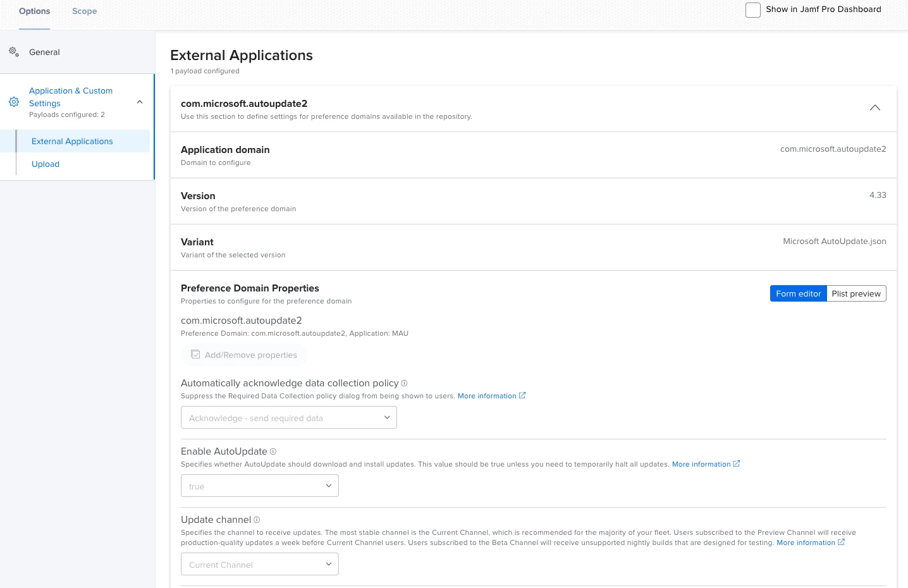This screenshot has width=908, height=588.
Task: Switch to Plist preview view
Action: (x=856, y=293)
